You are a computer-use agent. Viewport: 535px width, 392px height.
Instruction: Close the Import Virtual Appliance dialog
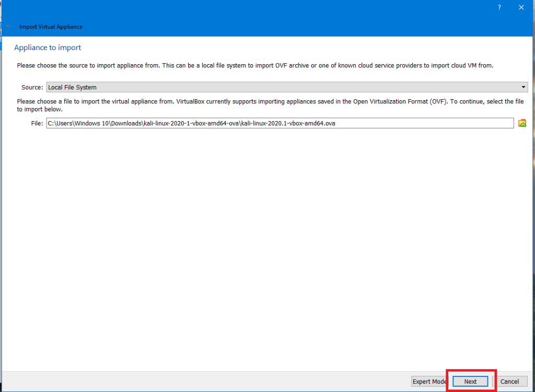pyautogui.click(x=521, y=7)
